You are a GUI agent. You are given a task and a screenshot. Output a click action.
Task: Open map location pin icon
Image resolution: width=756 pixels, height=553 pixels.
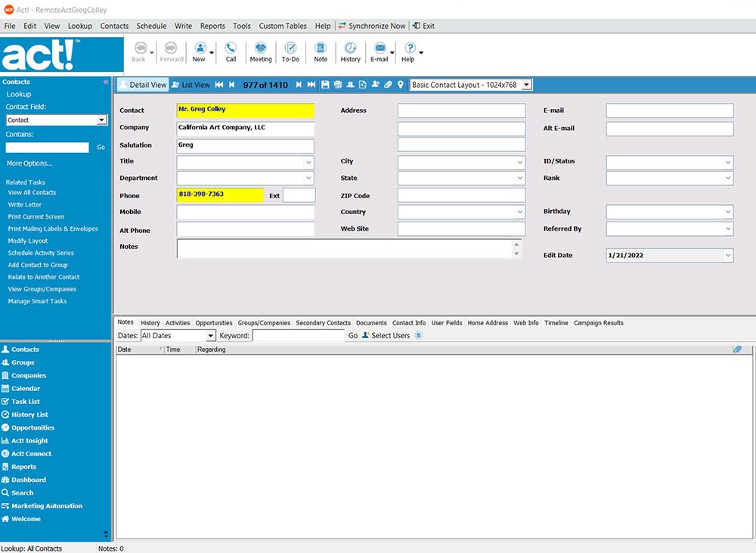pyautogui.click(x=400, y=85)
